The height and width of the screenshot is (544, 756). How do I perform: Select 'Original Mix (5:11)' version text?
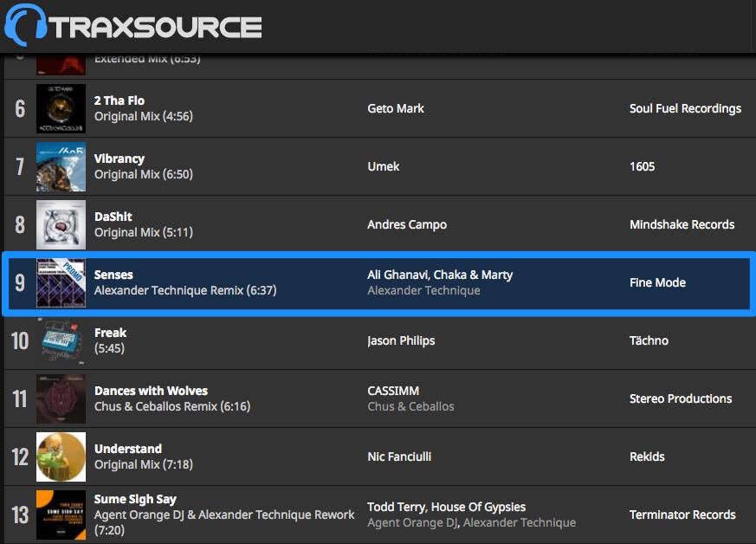tap(144, 232)
